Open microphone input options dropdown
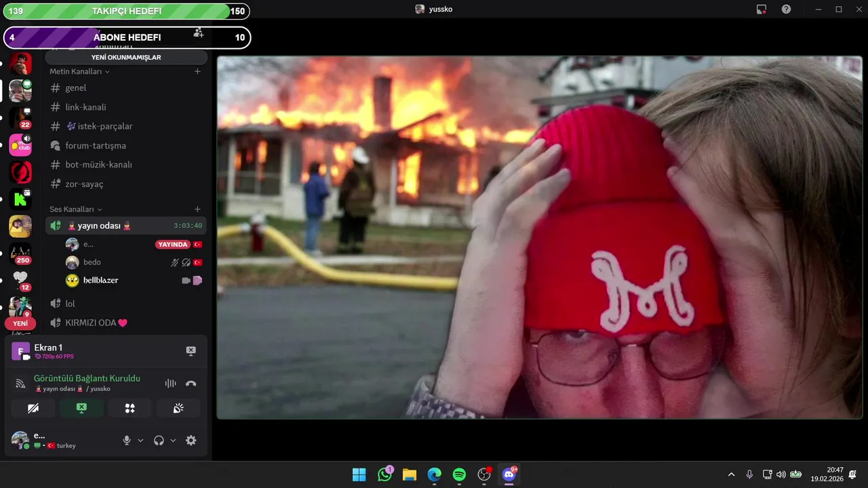This screenshot has height=488, width=868. (x=141, y=441)
